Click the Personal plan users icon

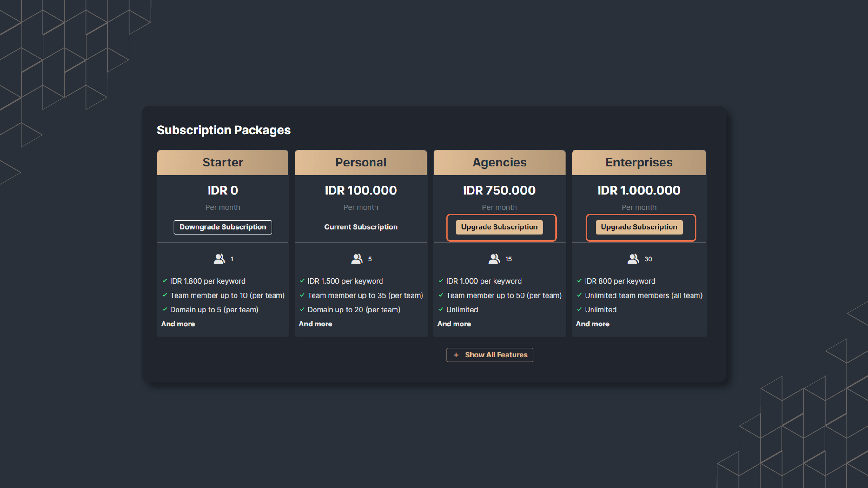click(x=357, y=259)
